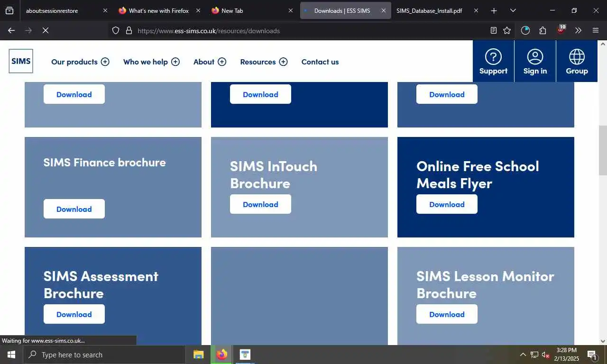Click the muted volume tray icon
The image size is (607, 364).
point(545,355)
